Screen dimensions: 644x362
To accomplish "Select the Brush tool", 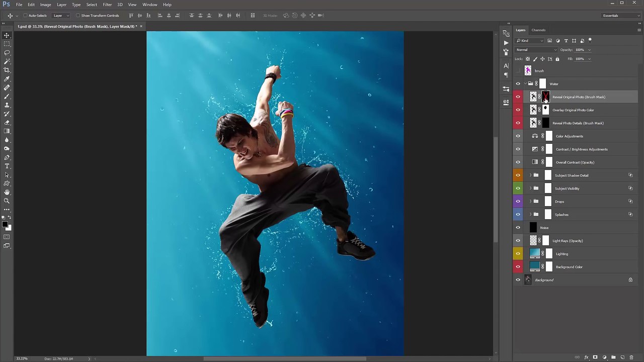I will (7, 96).
